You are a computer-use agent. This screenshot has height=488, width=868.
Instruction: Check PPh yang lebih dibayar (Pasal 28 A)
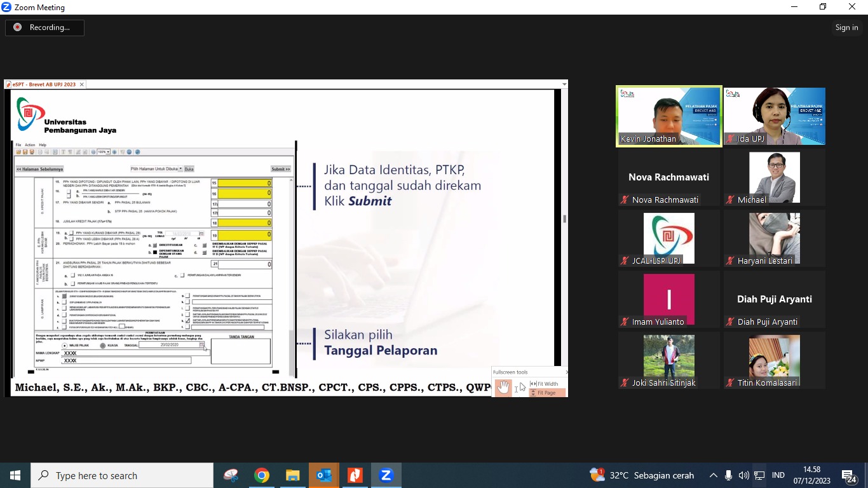(x=71, y=238)
